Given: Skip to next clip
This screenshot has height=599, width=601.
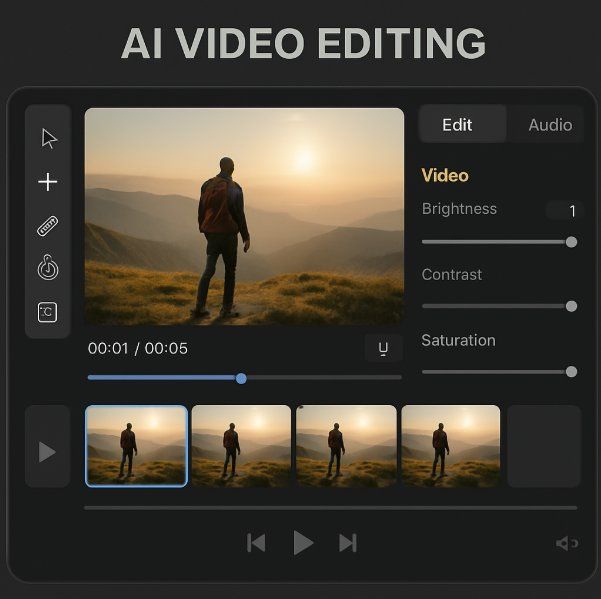Looking at the screenshot, I should pos(348,543).
